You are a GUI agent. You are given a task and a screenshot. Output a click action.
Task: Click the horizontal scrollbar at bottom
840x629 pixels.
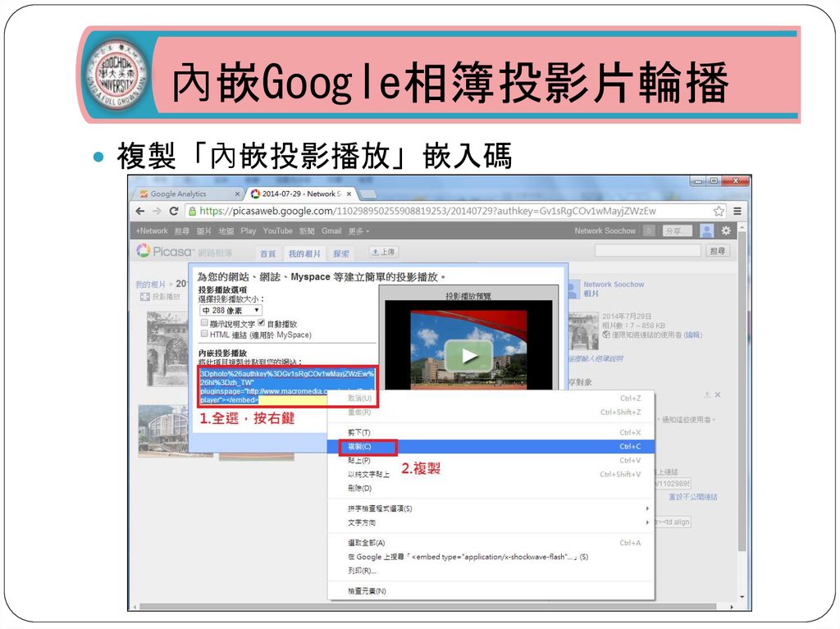pyautogui.click(x=427, y=607)
